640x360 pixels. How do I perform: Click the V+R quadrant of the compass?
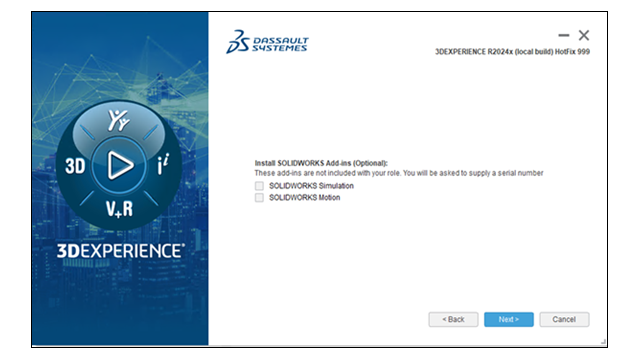tap(119, 209)
